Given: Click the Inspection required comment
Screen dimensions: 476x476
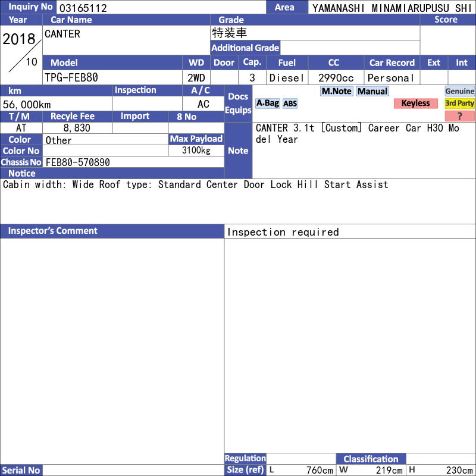Looking at the screenshot, I should (x=283, y=232).
